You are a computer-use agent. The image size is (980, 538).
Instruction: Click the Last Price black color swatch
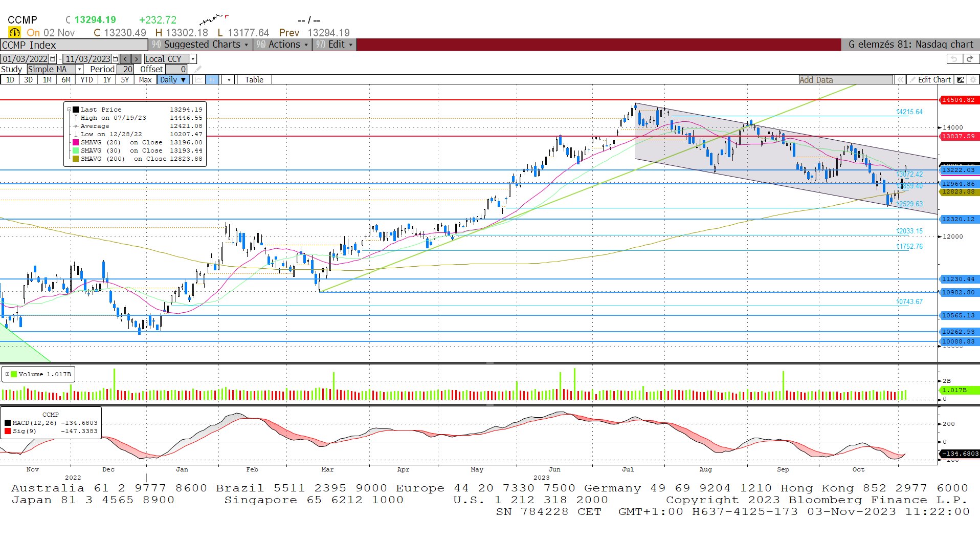coord(76,110)
